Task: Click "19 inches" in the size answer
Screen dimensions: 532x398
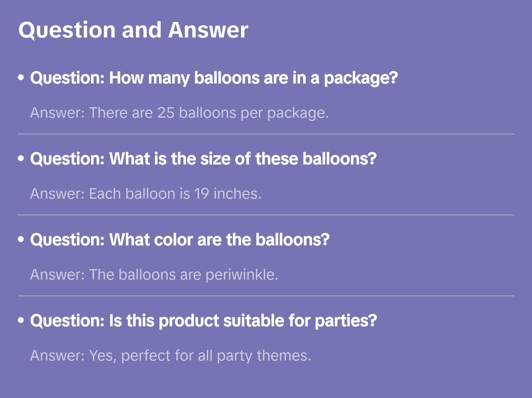Action: pos(227,194)
